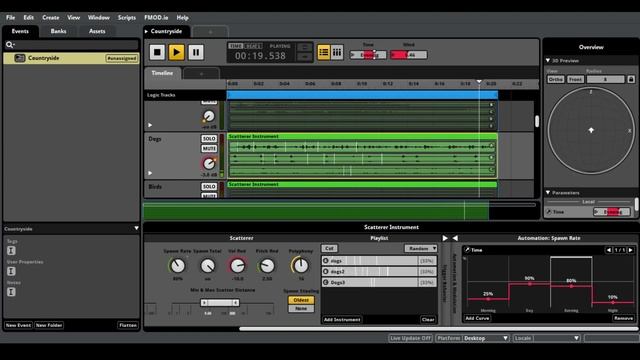Viewport: 640px width, 360px height.
Task: Toggle Live Update Off button
Action: pyautogui.click(x=410, y=338)
